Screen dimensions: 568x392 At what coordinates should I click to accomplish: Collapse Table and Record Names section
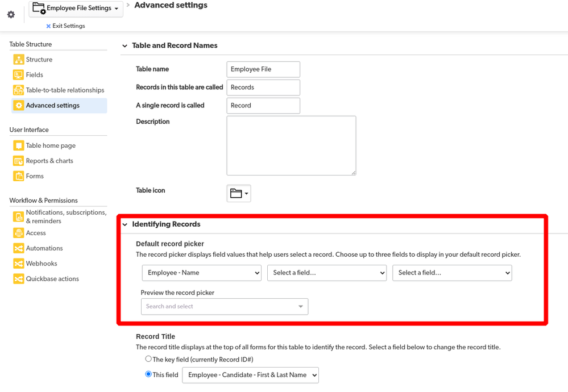(125, 46)
